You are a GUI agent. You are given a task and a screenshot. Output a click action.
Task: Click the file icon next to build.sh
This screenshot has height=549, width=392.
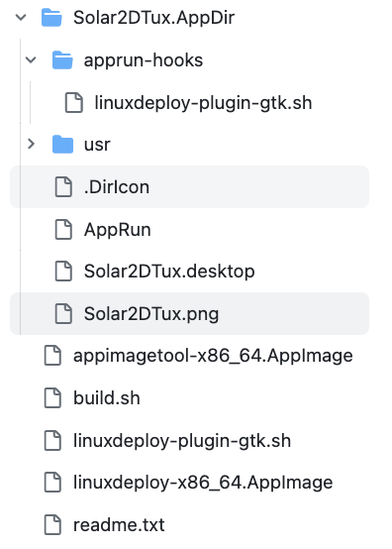pyautogui.click(x=52, y=398)
